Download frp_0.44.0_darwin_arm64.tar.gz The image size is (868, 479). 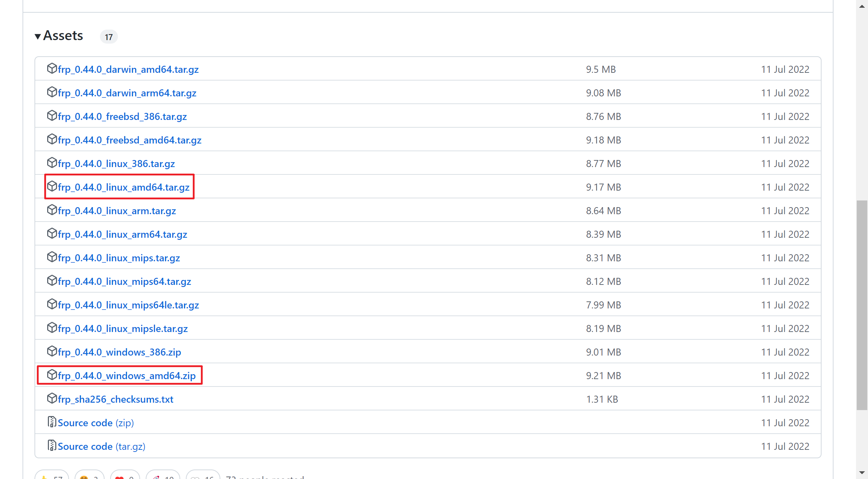127,93
